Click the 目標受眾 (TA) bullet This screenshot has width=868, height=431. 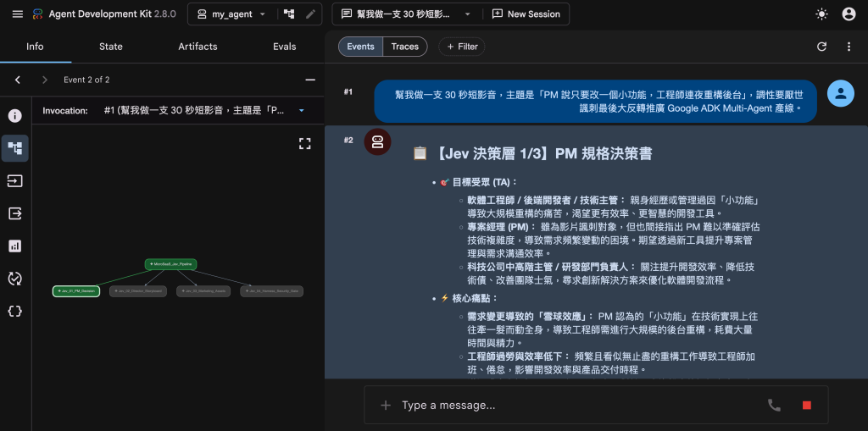479,182
